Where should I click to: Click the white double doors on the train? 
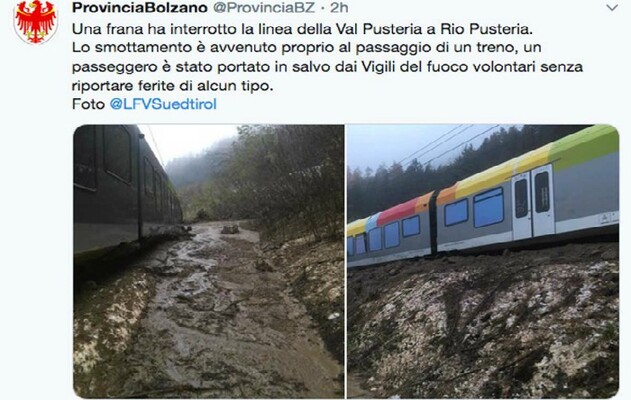pos(533,202)
